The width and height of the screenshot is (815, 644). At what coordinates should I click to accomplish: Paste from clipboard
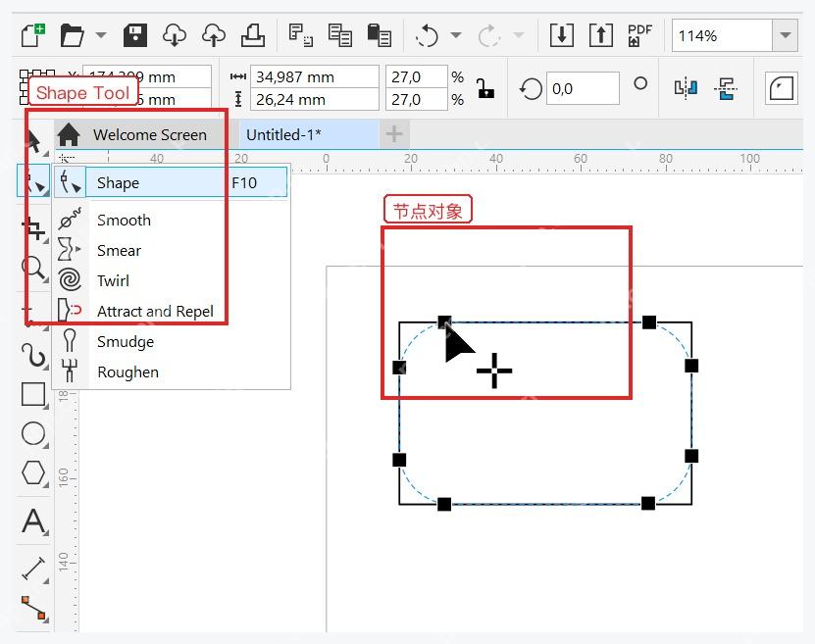coord(379,35)
